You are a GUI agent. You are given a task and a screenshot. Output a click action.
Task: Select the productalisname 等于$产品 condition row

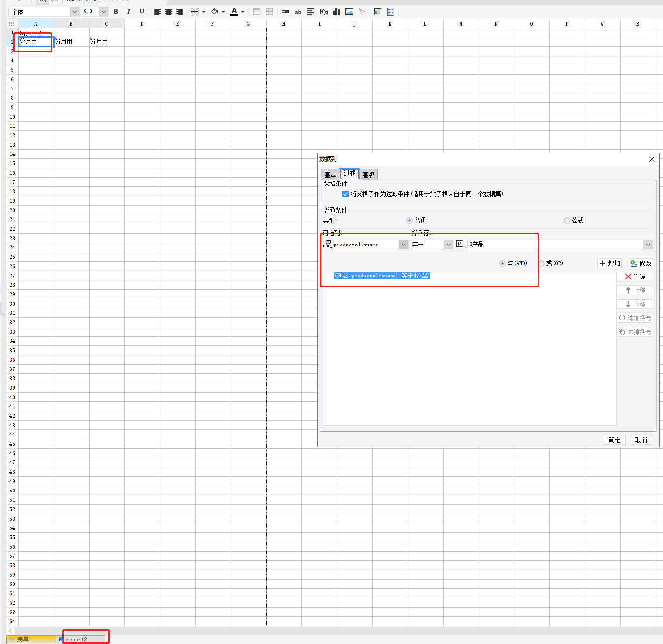click(382, 276)
